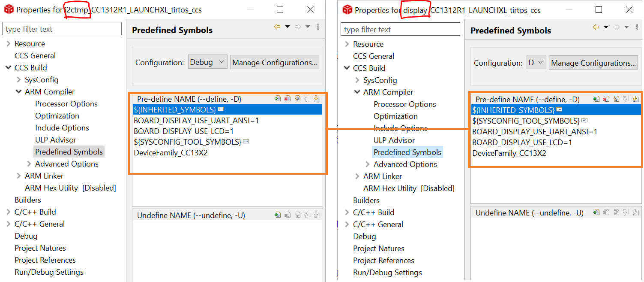Collapse ARM Compiler node in i2ctmp tree

[x=19, y=91]
